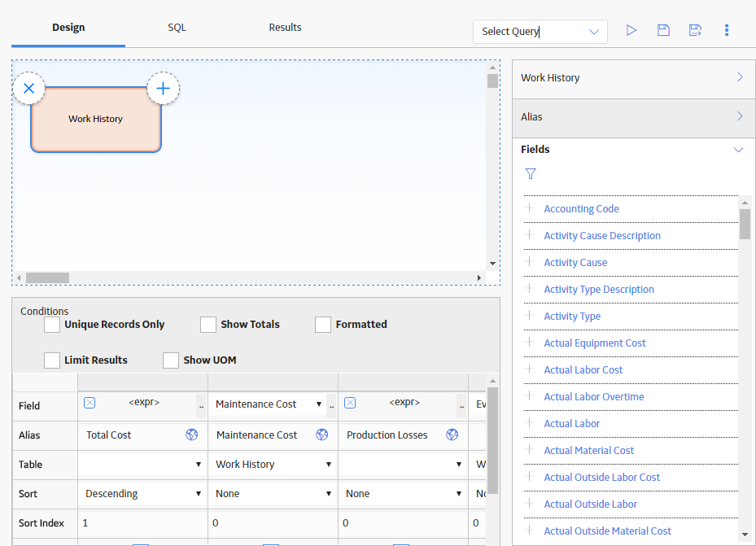Click the Fields list vertical scrollbar thumb
The image size is (756, 546).
(745, 224)
